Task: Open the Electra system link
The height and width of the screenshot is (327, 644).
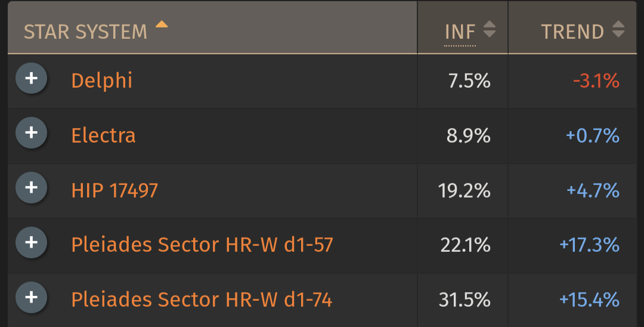Action: (x=104, y=135)
